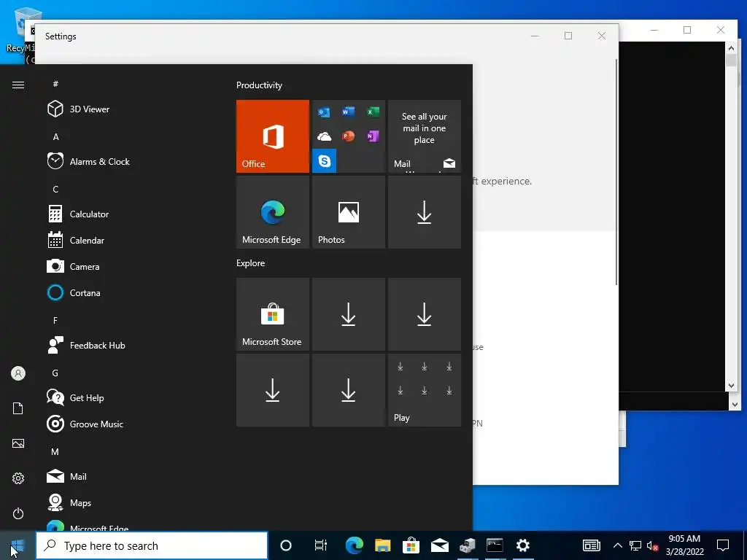Expand the Start menu hamburger button
The image size is (747, 560).
coord(18,85)
